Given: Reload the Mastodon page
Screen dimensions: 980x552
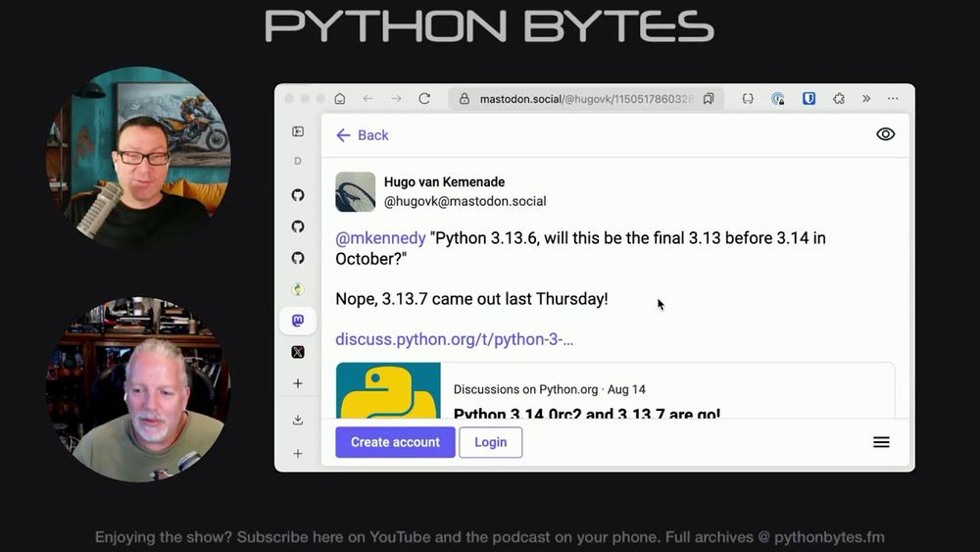Looking at the screenshot, I should (424, 99).
